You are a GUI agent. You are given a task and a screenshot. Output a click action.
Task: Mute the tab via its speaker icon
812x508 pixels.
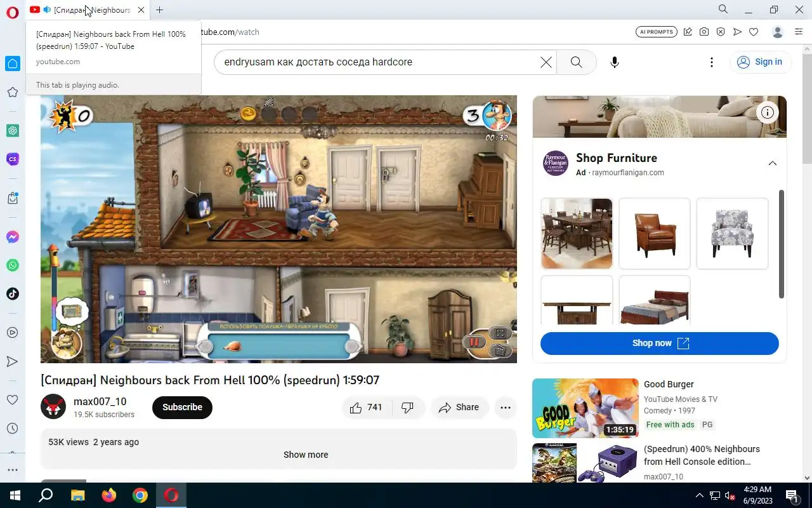47,10
